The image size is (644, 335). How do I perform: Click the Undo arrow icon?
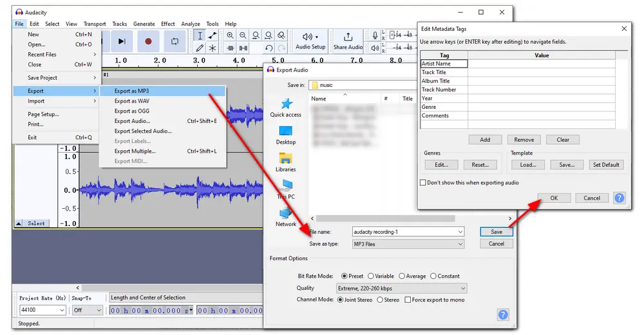pyautogui.click(x=269, y=48)
